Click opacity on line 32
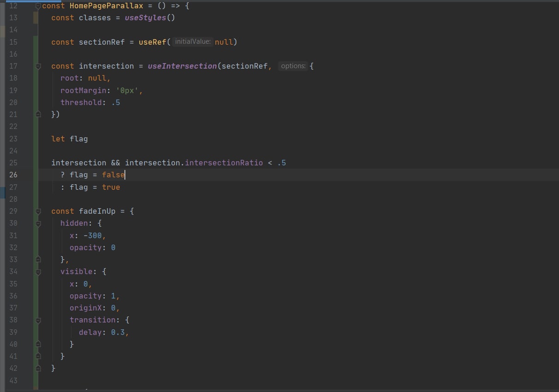Screen dimensions: 559x392 (86, 247)
